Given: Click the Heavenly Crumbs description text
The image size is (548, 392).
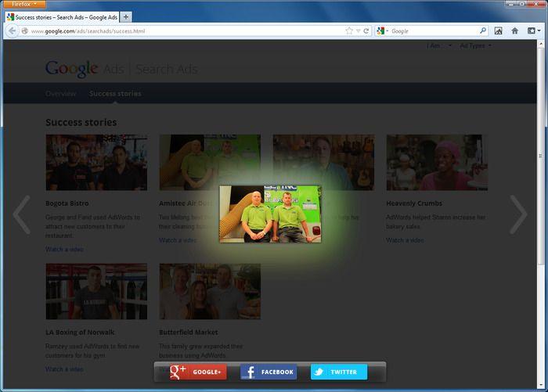Looking at the screenshot, I should [436, 222].
